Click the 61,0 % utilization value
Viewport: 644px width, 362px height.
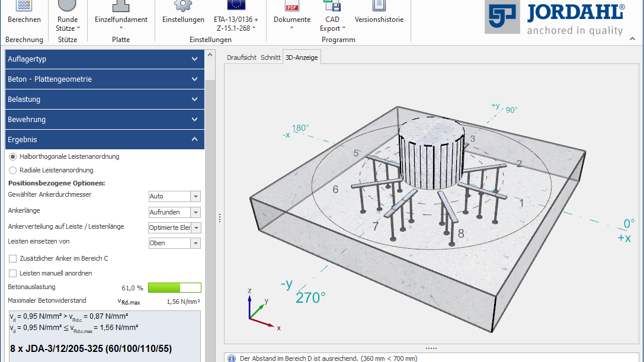(x=132, y=288)
